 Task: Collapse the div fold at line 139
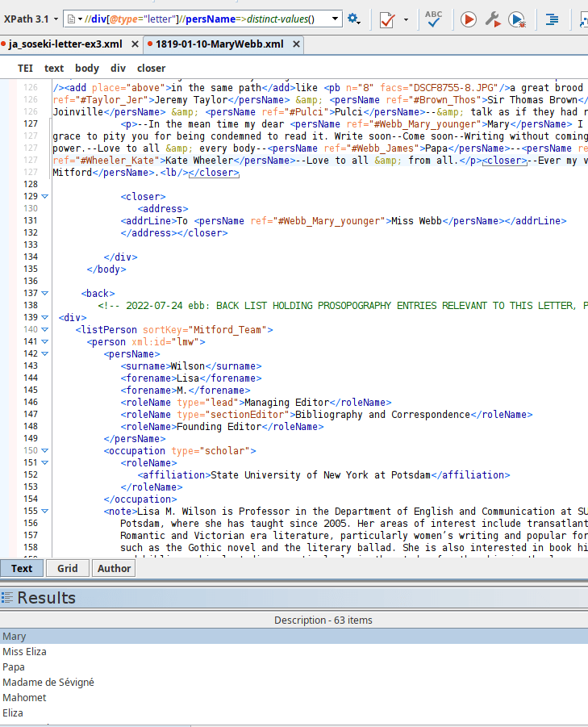(45, 318)
